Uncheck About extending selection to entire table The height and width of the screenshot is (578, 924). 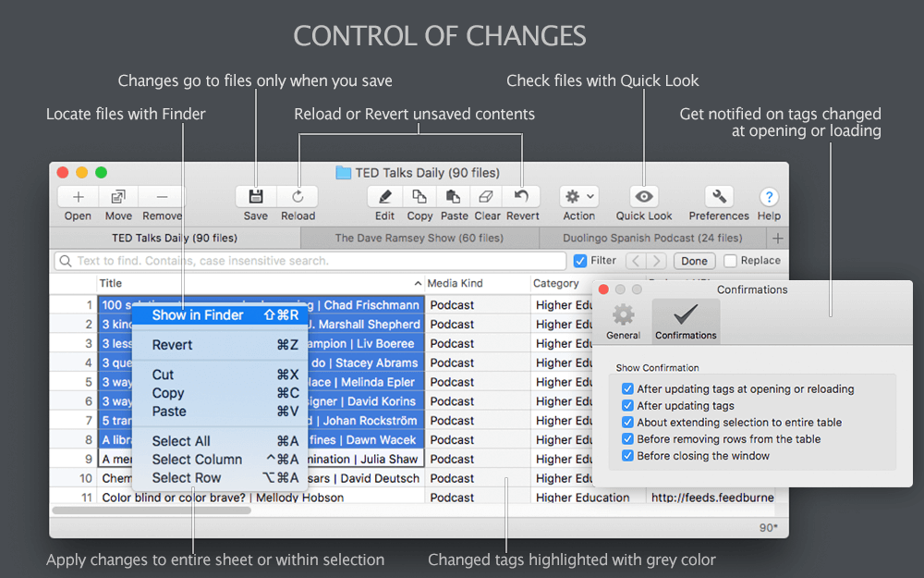[627, 423]
